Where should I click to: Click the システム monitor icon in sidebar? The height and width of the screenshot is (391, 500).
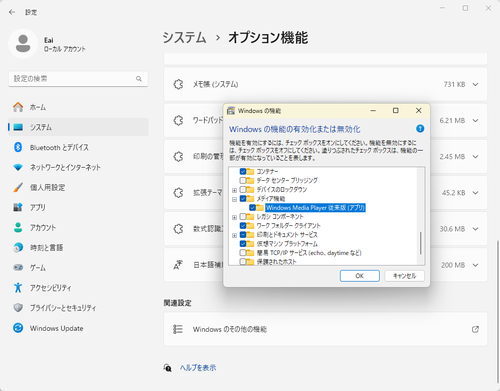point(18,127)
